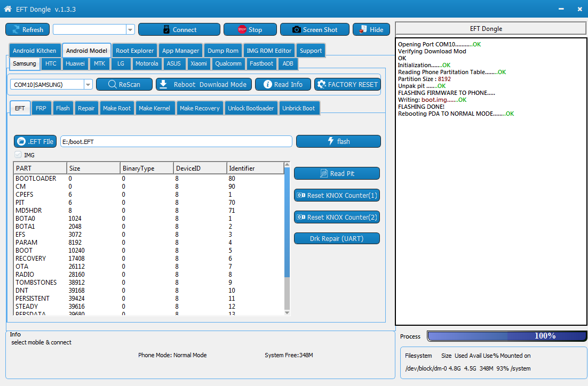Screen dimensions: 588x386
Task: Click Reboot Download Mode button
Action: pyautogui.click(x=203, y=85)
